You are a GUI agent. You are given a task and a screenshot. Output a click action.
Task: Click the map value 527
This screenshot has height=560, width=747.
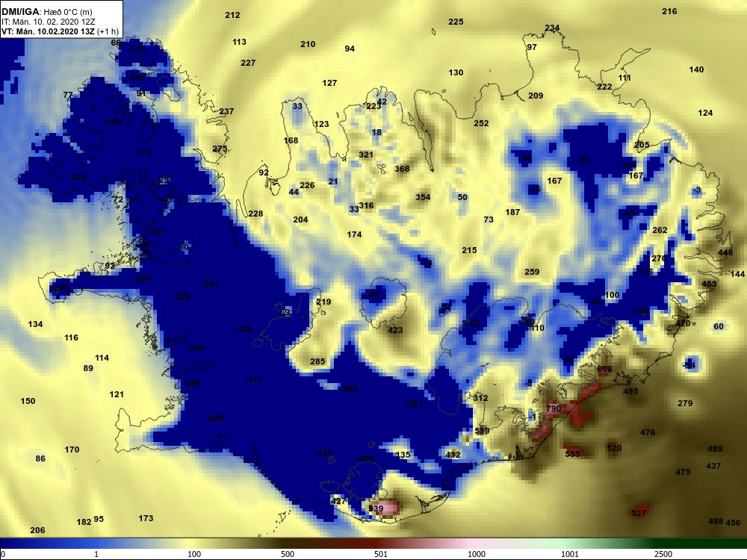(x=639, y=513)
